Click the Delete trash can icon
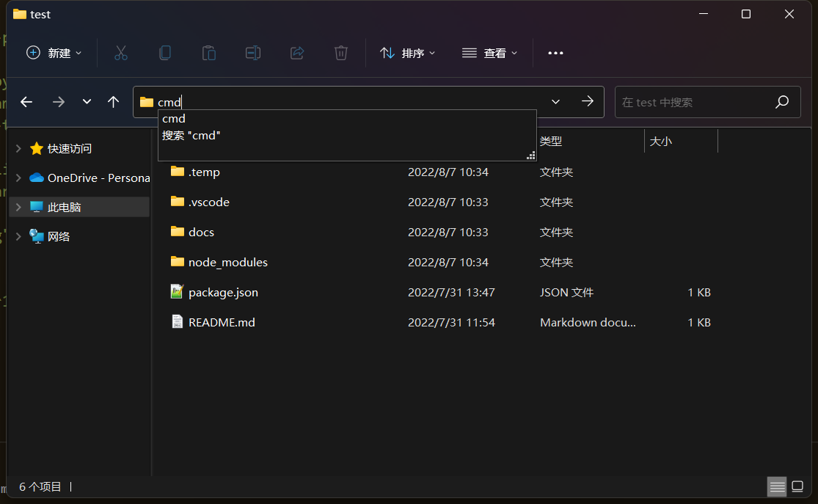This screenshot has height=504, width=818. 341,53
